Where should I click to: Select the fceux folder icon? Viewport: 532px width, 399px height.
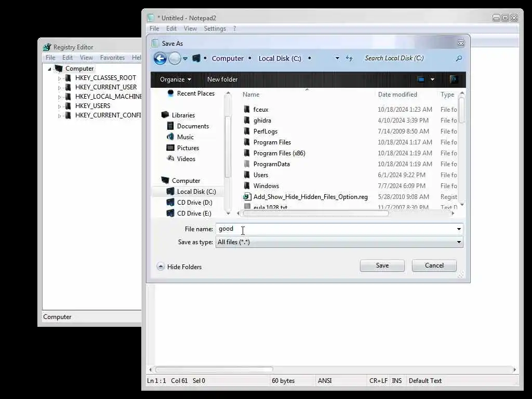247,109
